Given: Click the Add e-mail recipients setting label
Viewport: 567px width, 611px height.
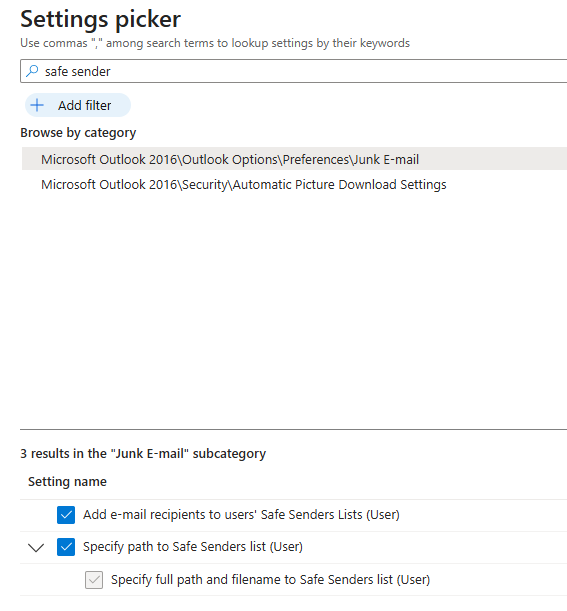Looking at the screenshot, I should pyautogui.click(x=241, y=515).
